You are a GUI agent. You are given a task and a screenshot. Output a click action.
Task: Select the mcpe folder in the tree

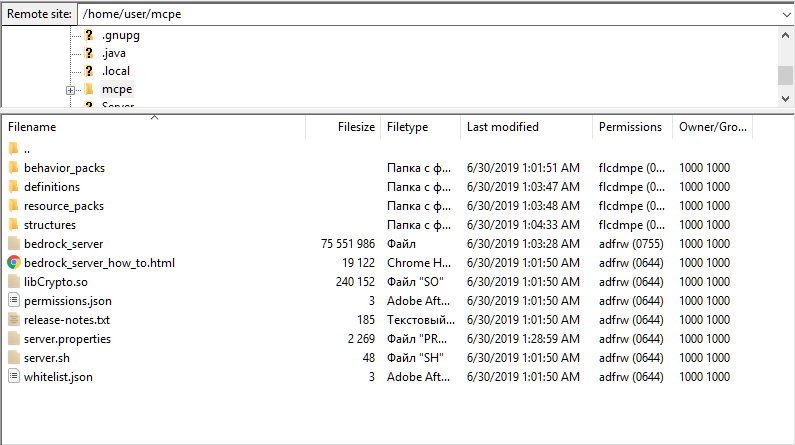point(117,89)
